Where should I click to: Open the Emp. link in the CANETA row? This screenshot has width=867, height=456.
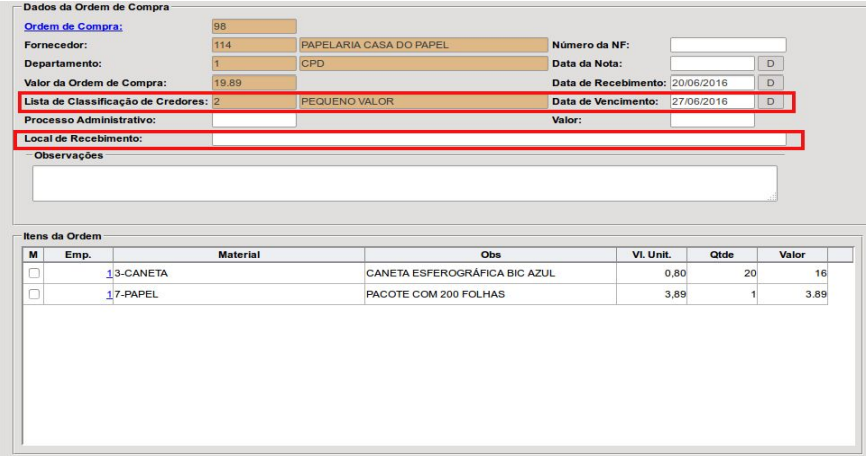108,273
